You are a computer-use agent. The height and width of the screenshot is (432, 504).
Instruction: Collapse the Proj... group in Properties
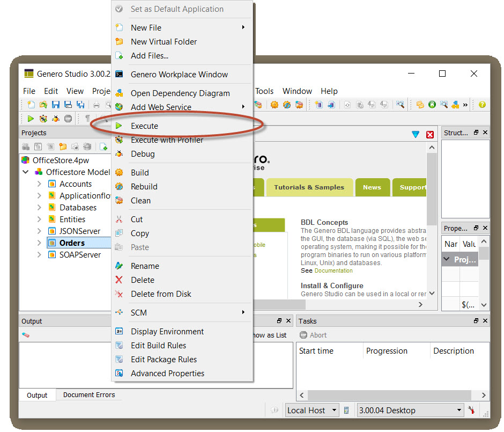(447, 259)
